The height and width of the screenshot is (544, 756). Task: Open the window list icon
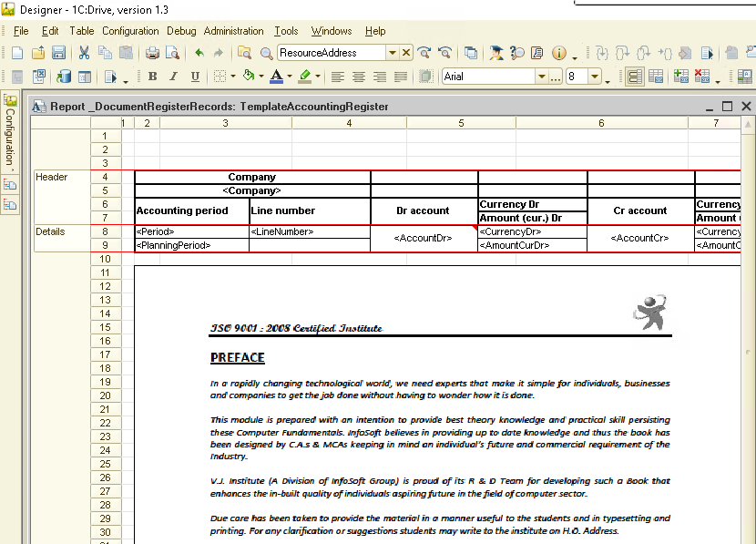[x=471, y=53]
